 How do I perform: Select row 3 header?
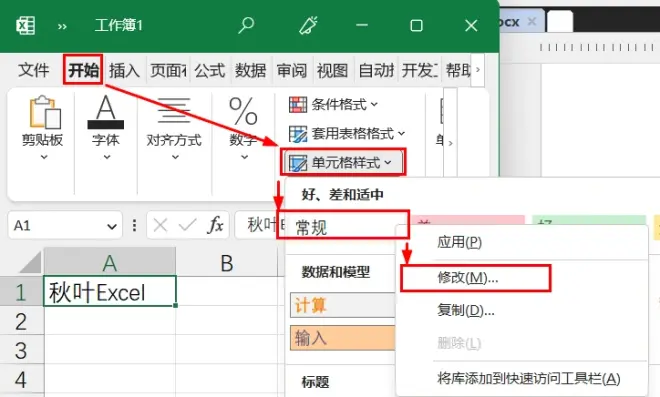21,349
